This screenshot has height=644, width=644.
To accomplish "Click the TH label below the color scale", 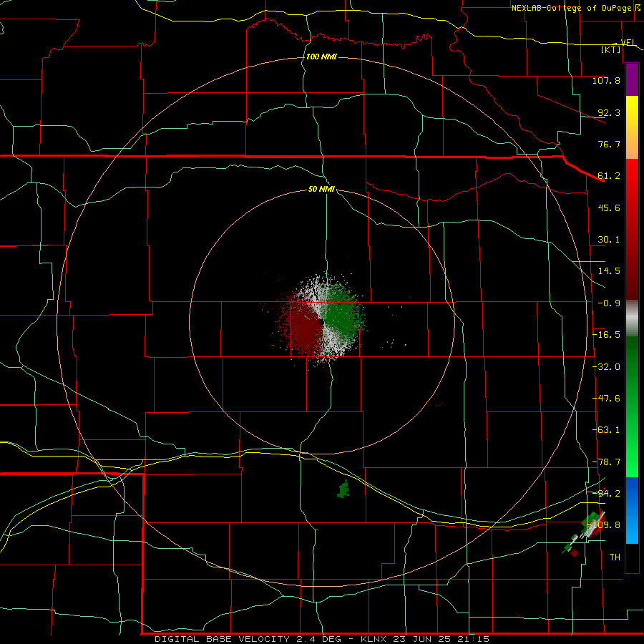I will click(615, 557).
